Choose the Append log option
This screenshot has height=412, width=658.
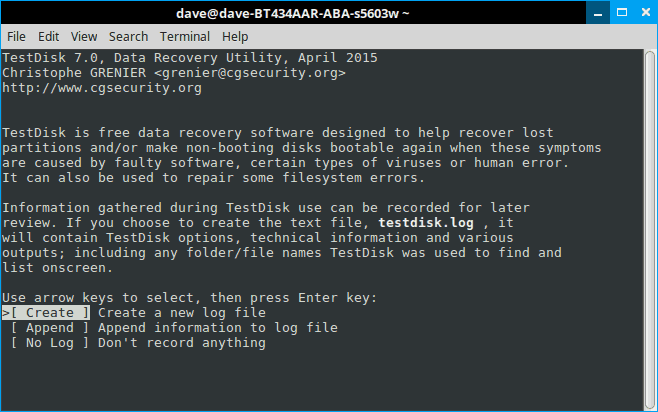pyautogui.click(x=50, y=328)
